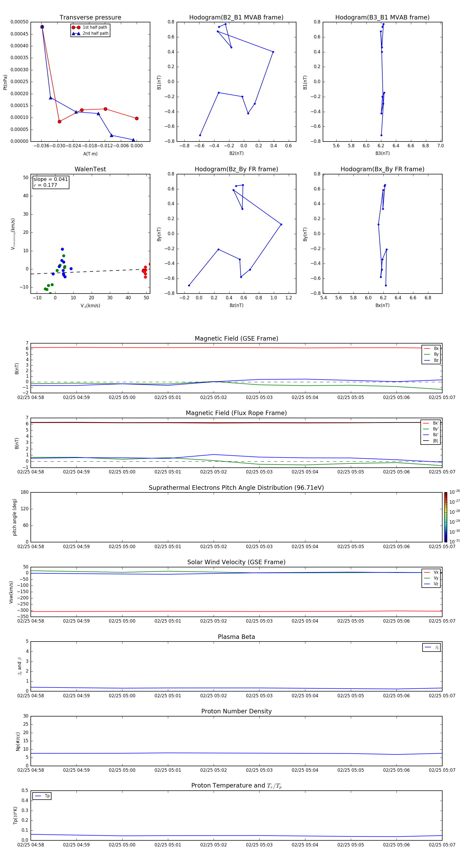Click the "Plasma Beta" panel title
The width and height of the screenshot is (473, 868).
[236, 637]
